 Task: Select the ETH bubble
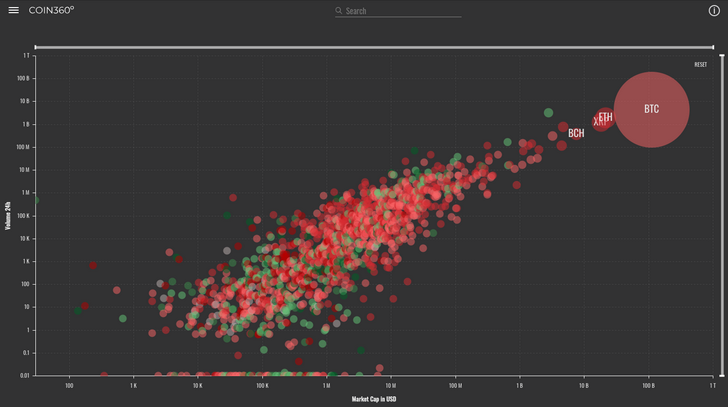606,117
